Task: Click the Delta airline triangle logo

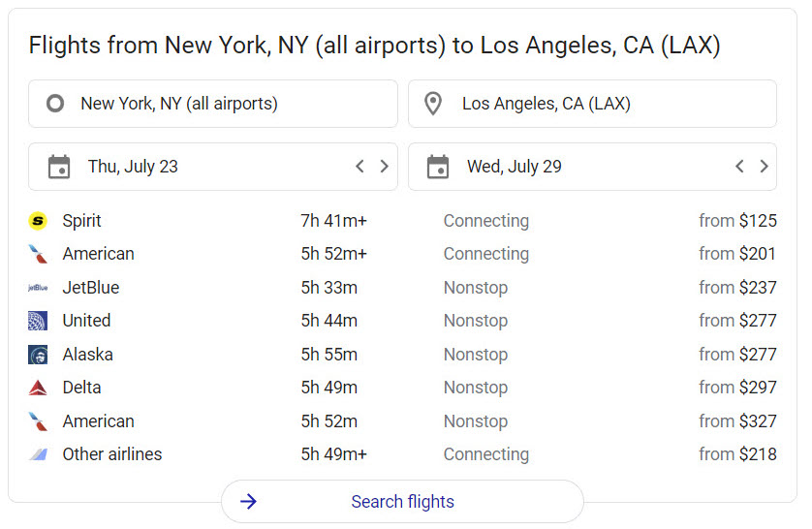Action: pos(38,388)
